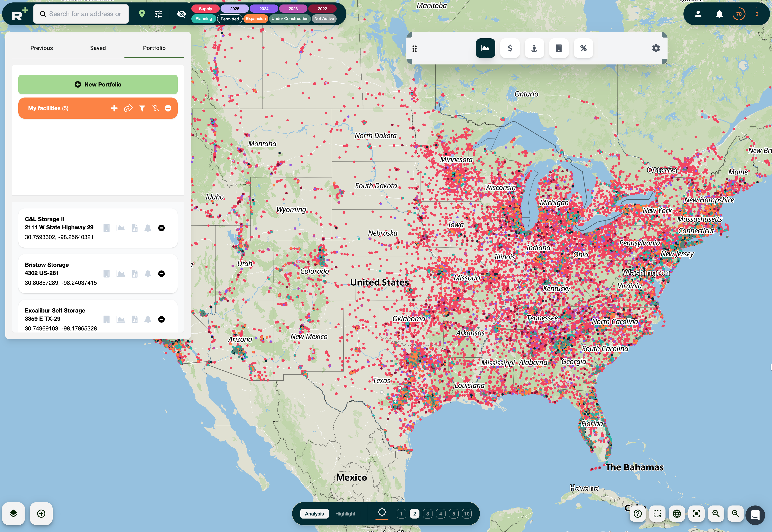The width and height of the screenshot is (772, 532).
Task: Open the filter sliders icon
Action: click(x=158, y=14)
